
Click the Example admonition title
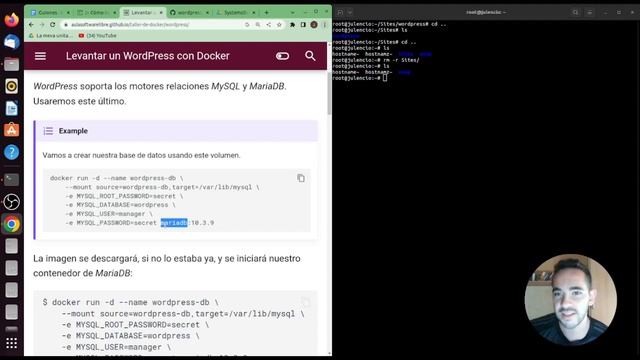tap(73, 131)
